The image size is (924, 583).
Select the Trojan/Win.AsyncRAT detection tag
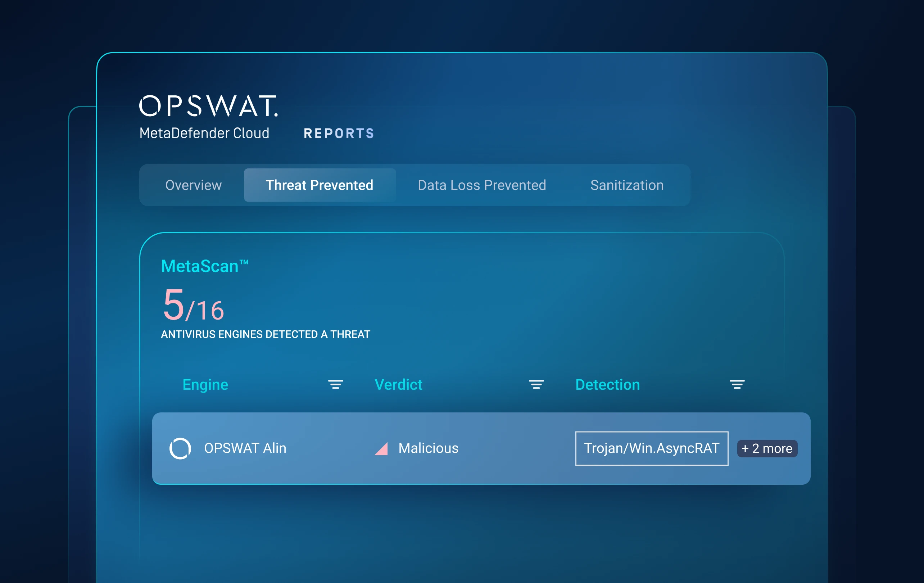point(652,448)
